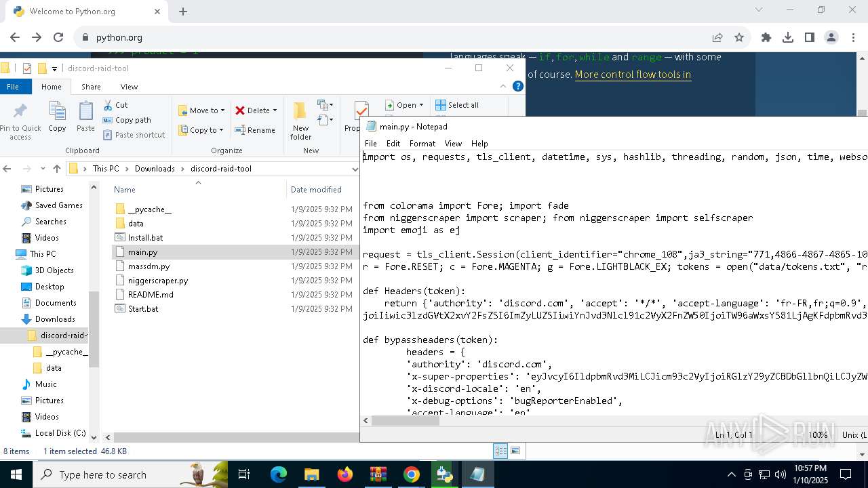
Task: Share this page from Chrome address bar
Action: pyautogui.click(x=717, y=37)
